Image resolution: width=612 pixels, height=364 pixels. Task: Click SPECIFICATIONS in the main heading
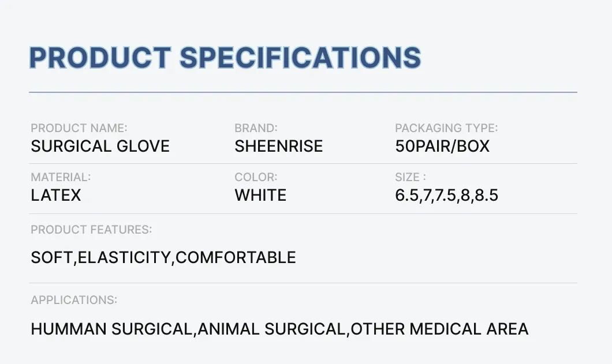tap(300, 58)
